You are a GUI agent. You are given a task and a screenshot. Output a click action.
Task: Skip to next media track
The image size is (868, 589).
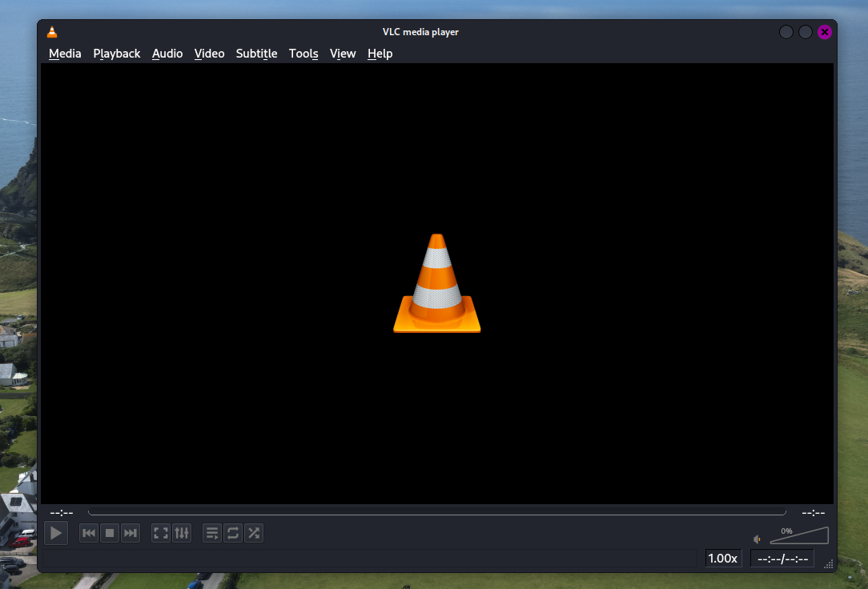131,533
